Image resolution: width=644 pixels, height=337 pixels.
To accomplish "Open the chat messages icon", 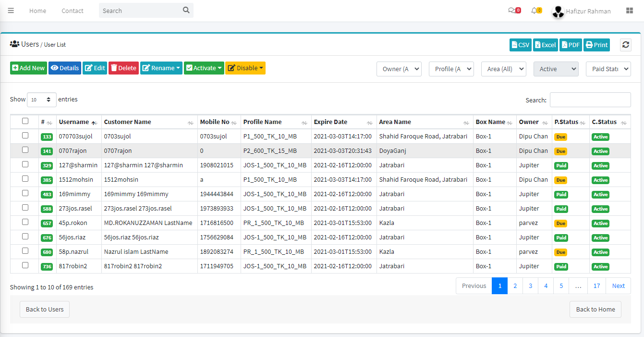I will click(512, 11).
